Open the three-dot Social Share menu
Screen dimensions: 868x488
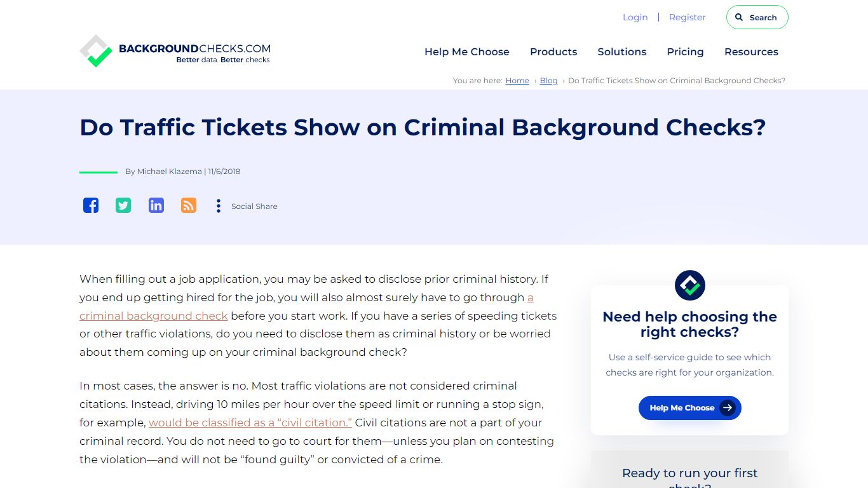pyautogui.click(x=219, y=206)
